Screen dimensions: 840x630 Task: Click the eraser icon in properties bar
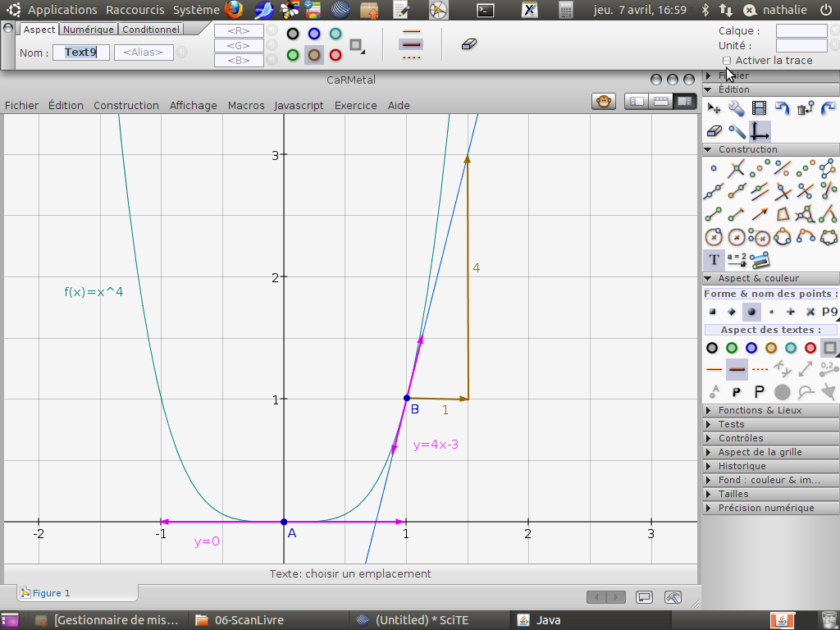(x=469, y=44)
